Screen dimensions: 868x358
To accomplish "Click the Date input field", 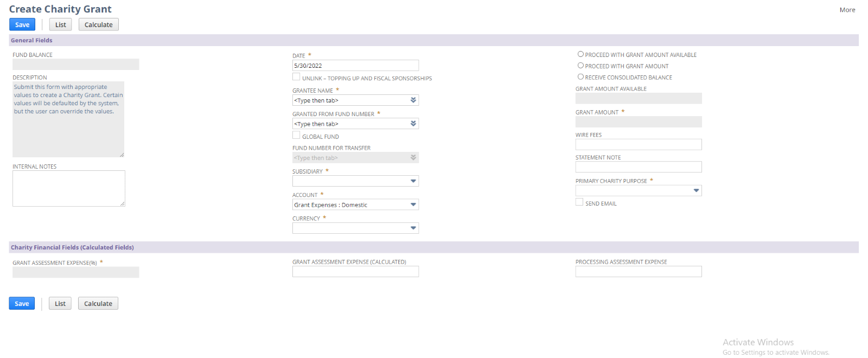I will [355, 66].
